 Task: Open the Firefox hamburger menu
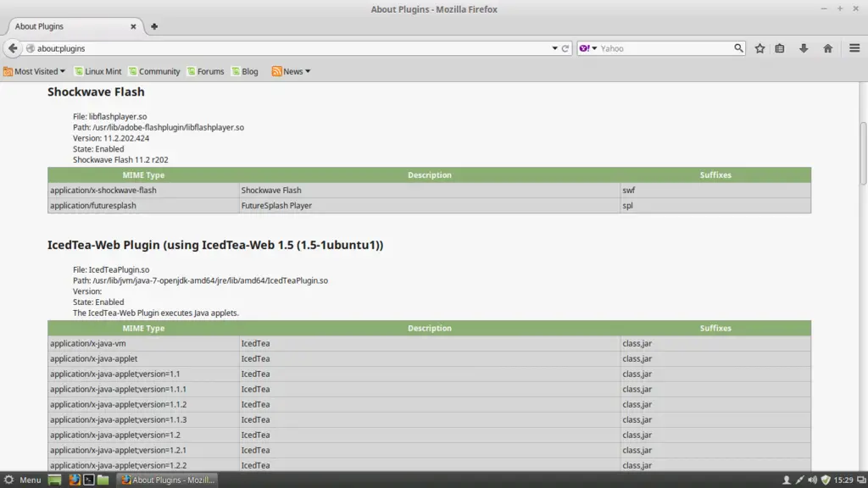tap(854, 48)
